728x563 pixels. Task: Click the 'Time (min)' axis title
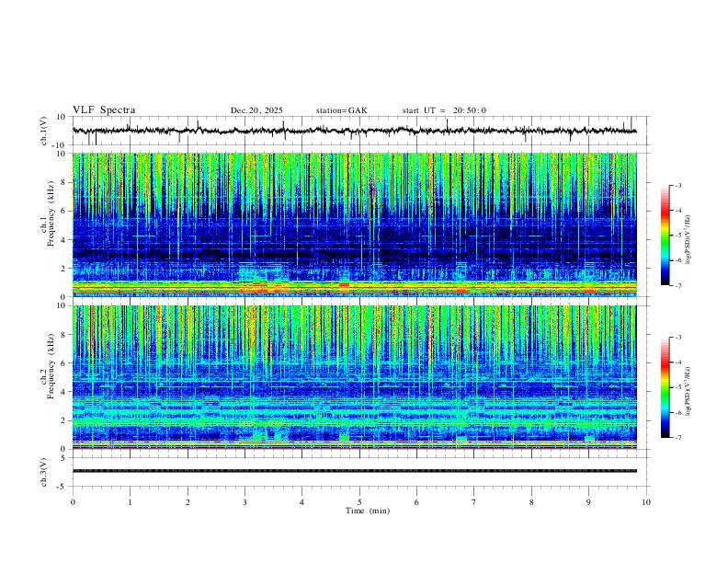pyautogui.click(x=368, y=511)
